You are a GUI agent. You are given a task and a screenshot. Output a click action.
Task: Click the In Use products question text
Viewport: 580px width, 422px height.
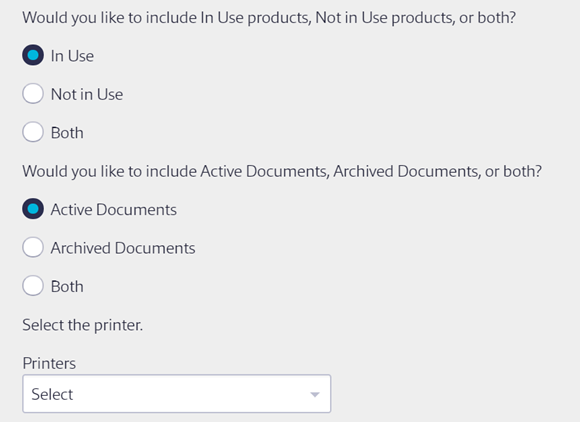click(x=269, y=18)
